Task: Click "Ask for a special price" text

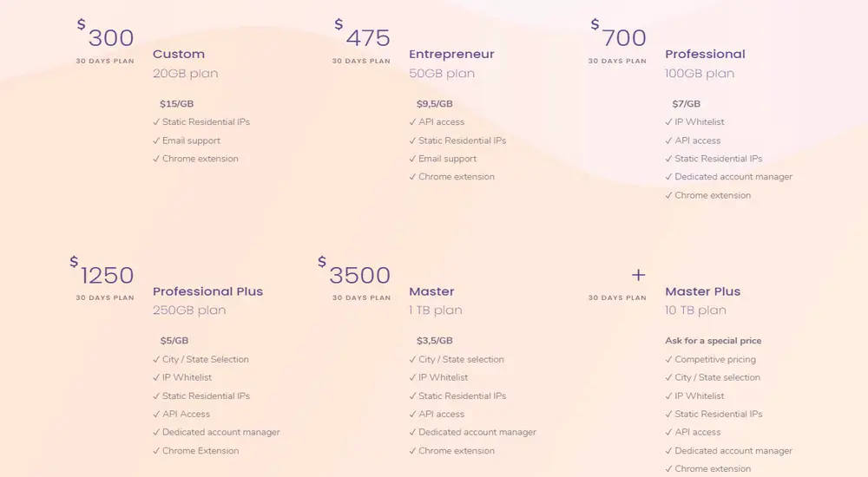Action: (713, 341)
